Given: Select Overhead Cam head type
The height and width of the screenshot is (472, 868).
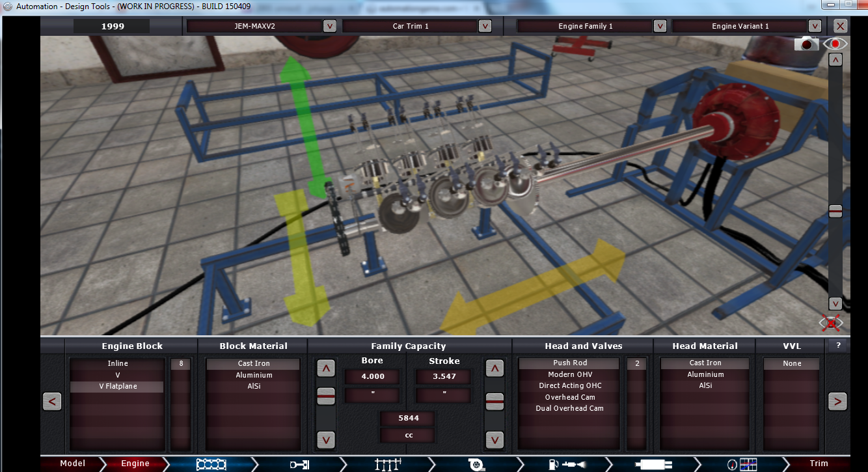Looking at the screenshot, I should tap(570, 397).
